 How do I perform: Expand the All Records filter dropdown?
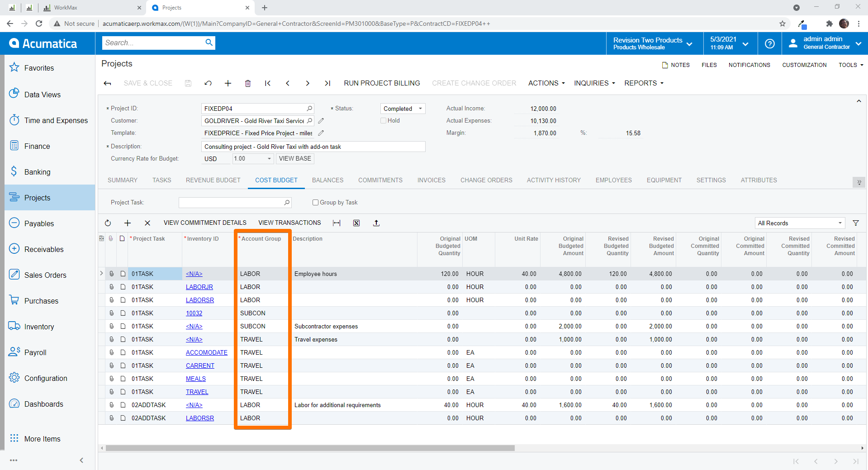pyautogui.click(x=800, y=223)
